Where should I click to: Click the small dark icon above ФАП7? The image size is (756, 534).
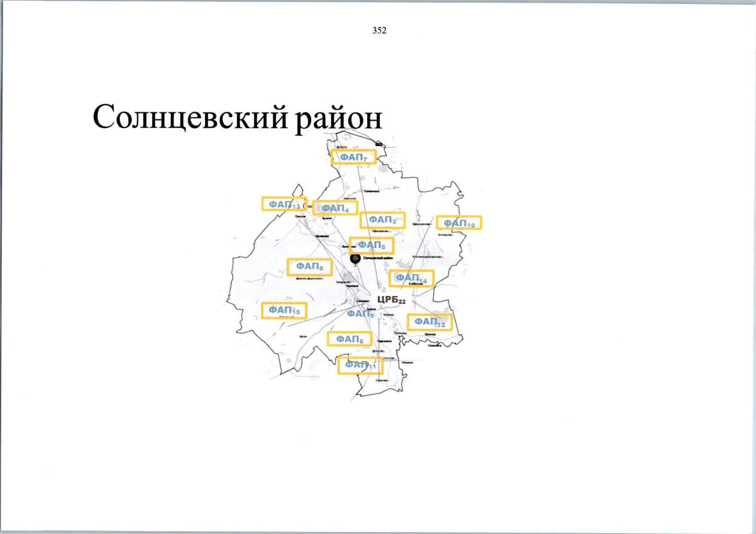(x=379, y=144)
